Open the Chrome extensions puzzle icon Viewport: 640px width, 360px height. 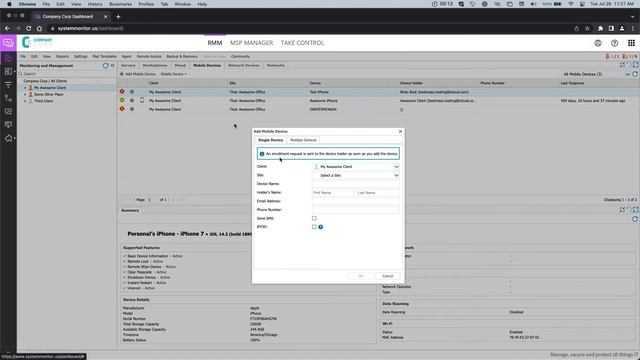tap(600, 29)
